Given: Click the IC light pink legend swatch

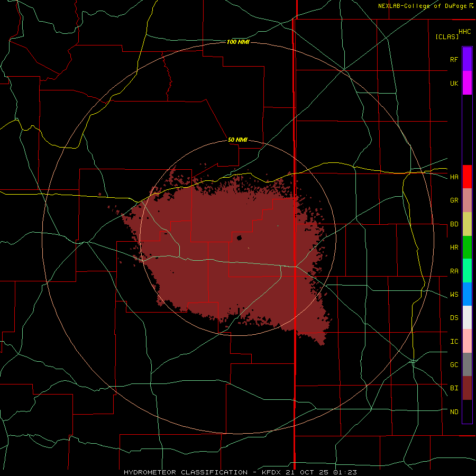Looking at the screenshot, I should coord(467,341).
